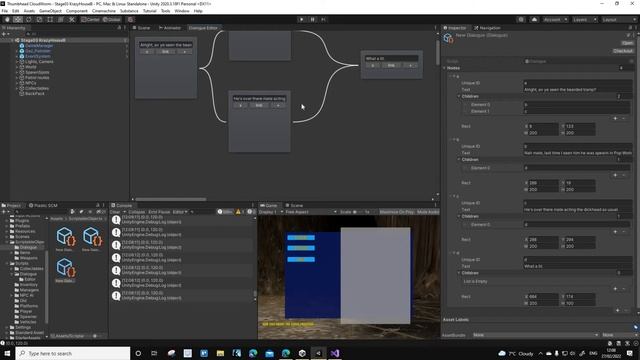Open Windows Start menu

(x=7, y=353)
